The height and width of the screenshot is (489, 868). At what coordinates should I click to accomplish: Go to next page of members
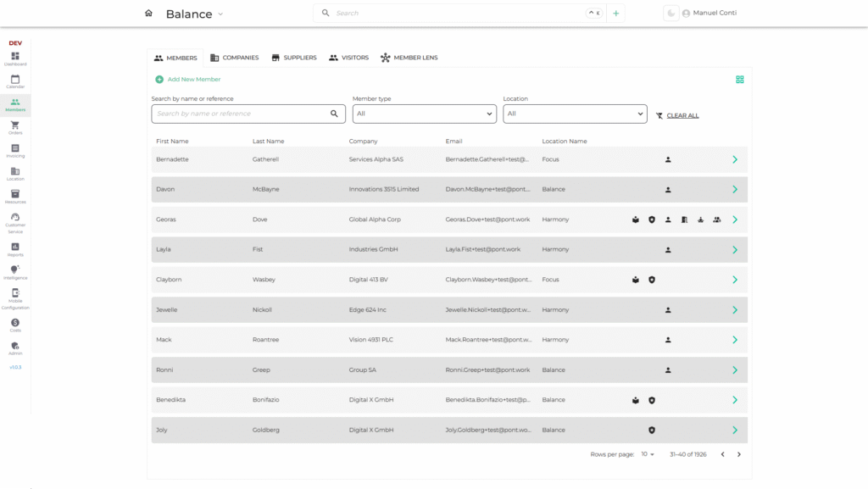coord(739,454)
